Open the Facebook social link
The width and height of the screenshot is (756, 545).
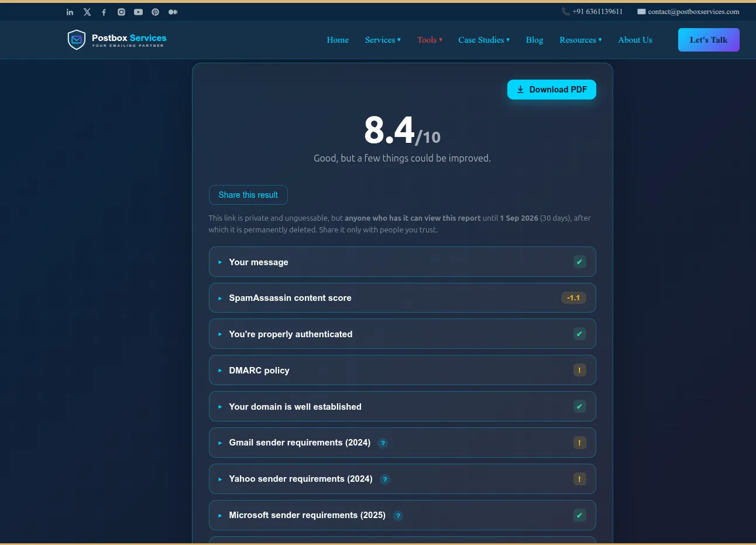pos(104,12)
